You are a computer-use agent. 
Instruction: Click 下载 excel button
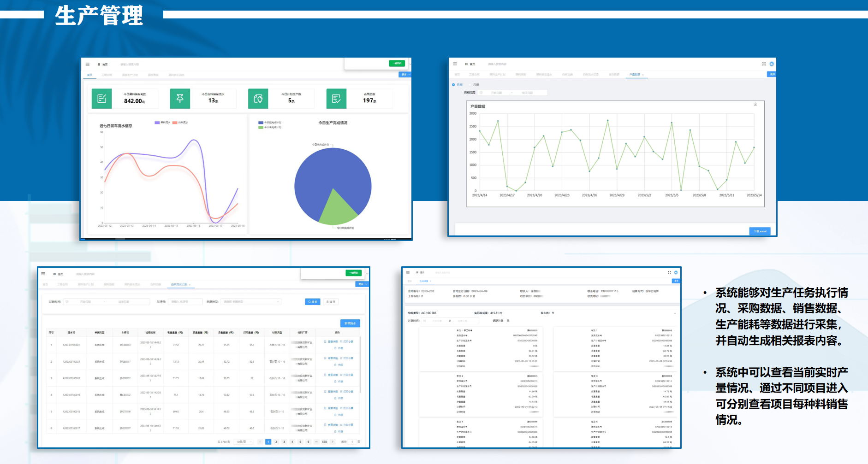pyautogui.click(x=760, y=231)
